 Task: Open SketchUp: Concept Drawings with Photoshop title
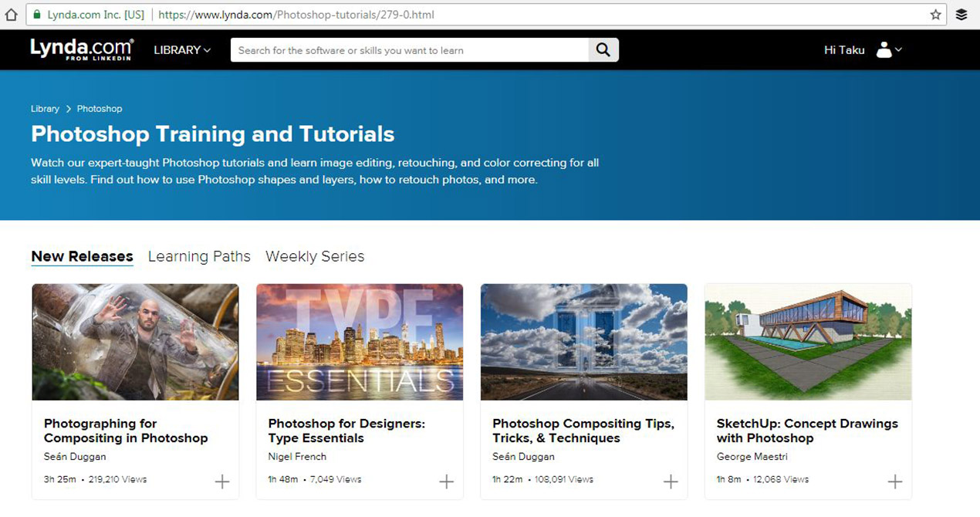pyautogui.click(x=807, y=431)
